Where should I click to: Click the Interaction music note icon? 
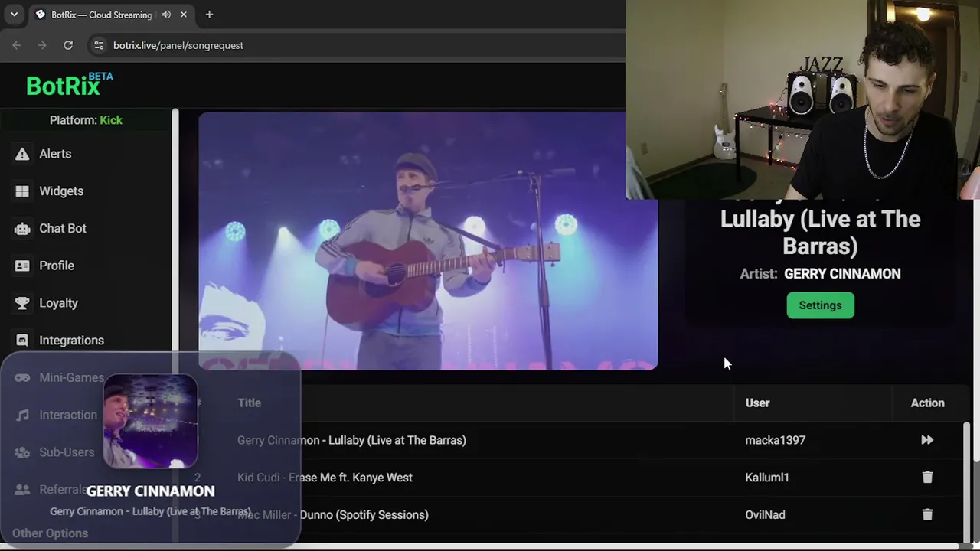22,415
